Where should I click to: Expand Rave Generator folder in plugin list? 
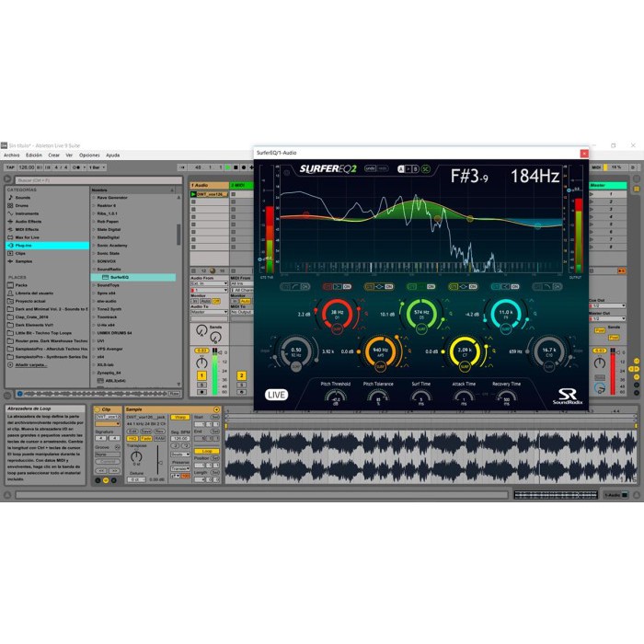point(94,198)
